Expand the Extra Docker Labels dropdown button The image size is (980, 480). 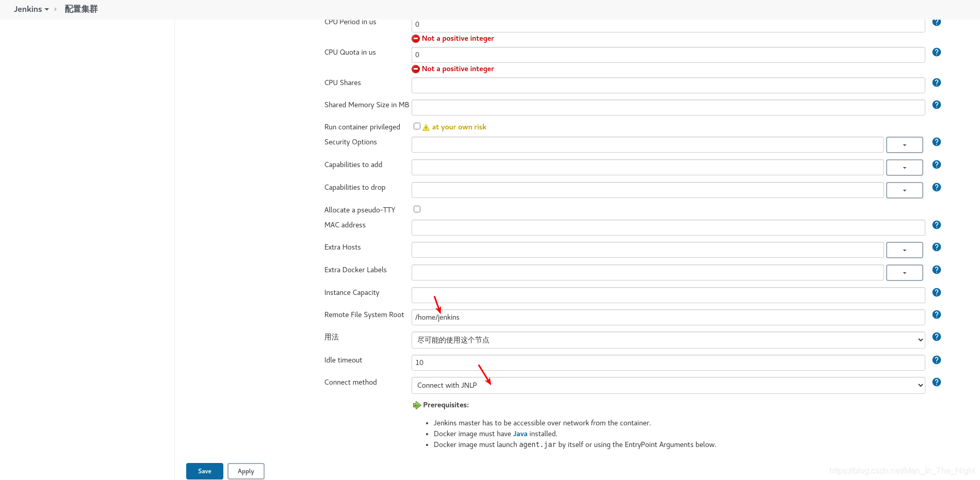(905, 273)
